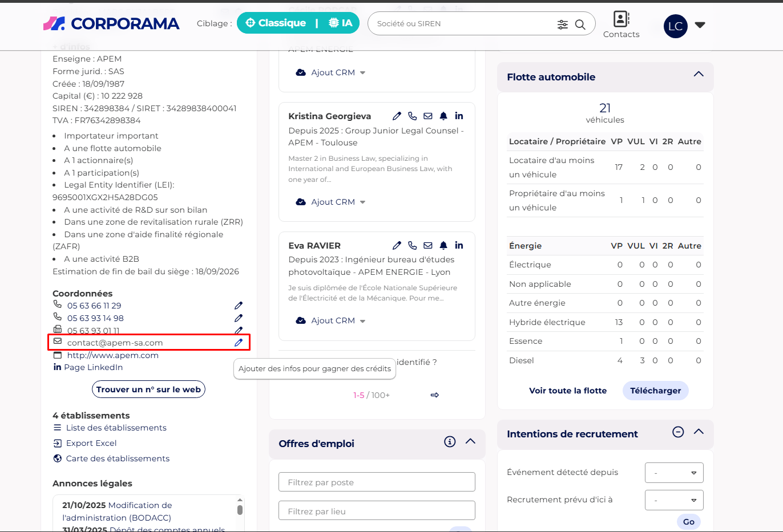783x532 pixels.
Task: Switch targeting to IA mode
Action: [341, 23]
